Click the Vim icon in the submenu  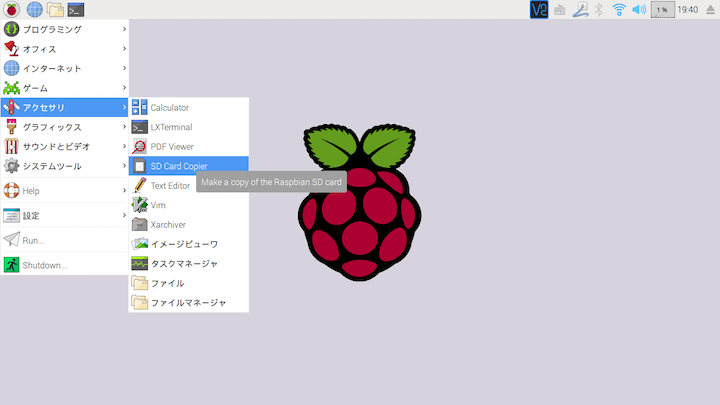140,205
